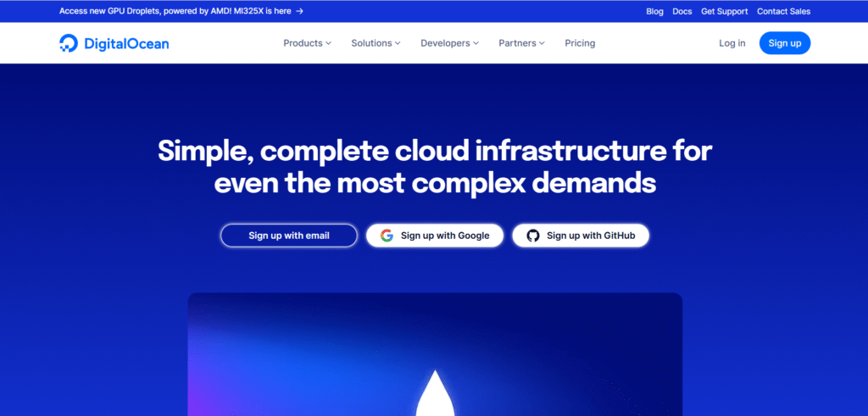Select the Get Support link
The width and height of the screenshot is (868, 416).
tap(724, 12)
